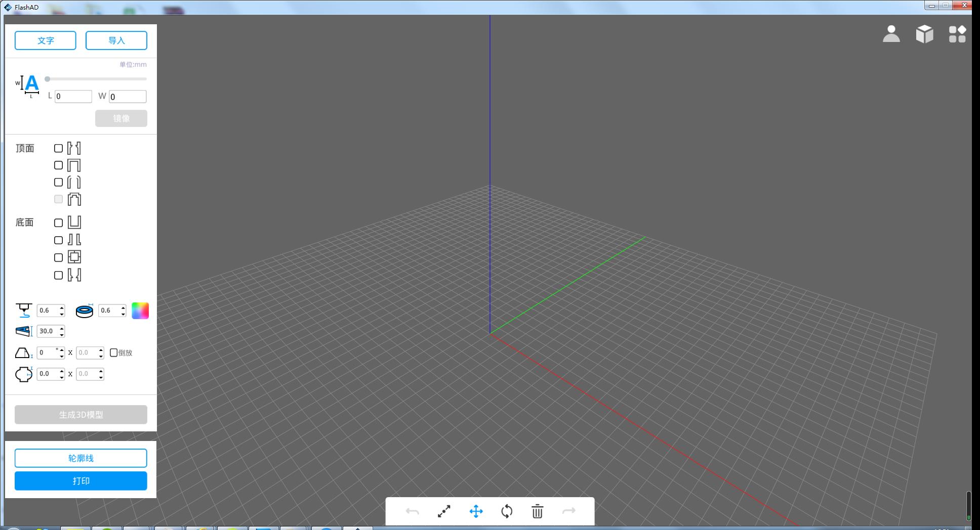
Task: Enable first 顶面 top-face profile checkbox
Action: (58, 148)
